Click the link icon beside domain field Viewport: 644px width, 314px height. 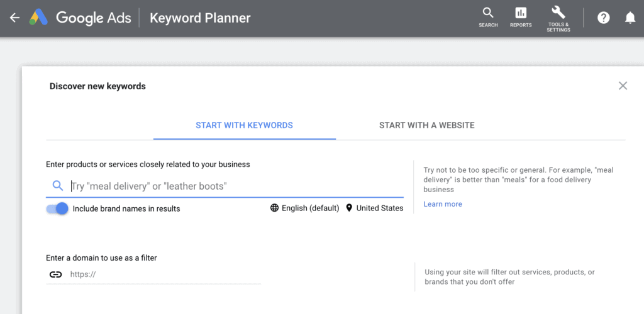pos(56,274)
